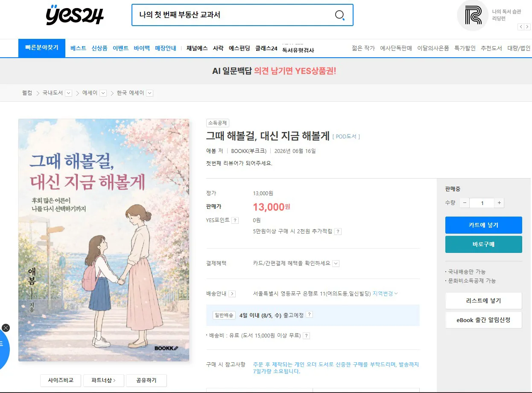
Task: Expand 한국 에세이 breadcrumb dropdown
Action: [x=149, y=93]
